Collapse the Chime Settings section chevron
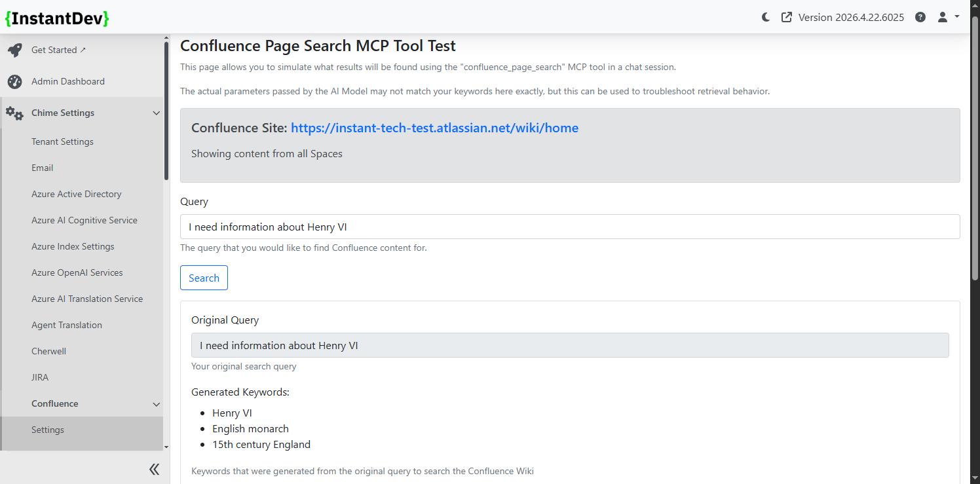The image size is (980, 484). click(x=156, y=113)
